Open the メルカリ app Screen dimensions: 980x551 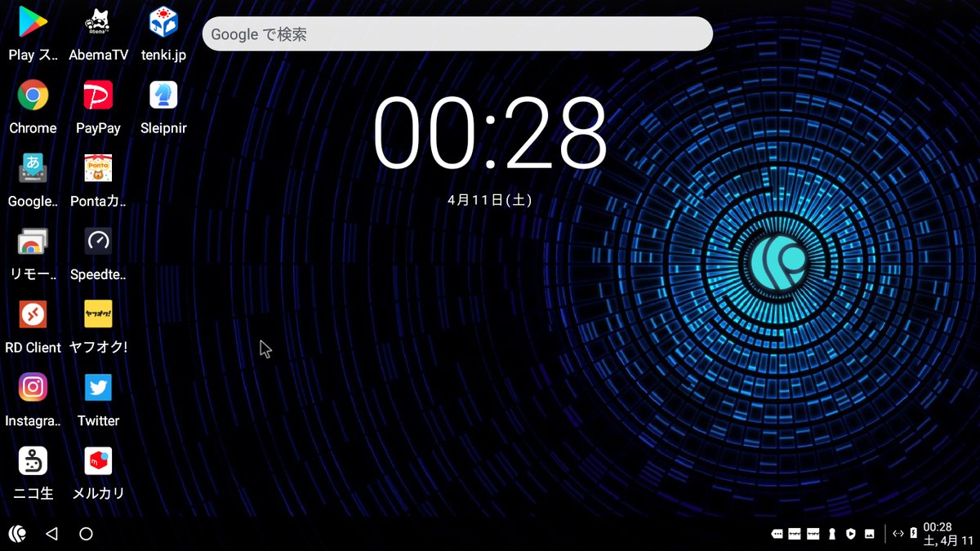98,472
